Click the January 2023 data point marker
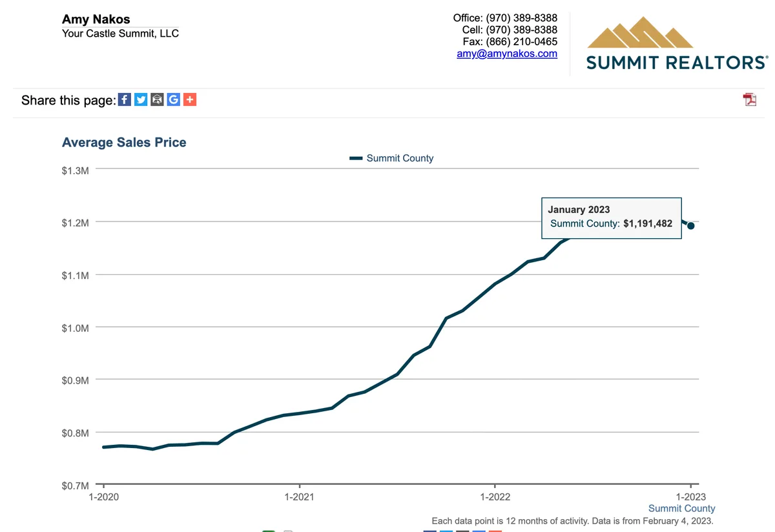775x532 pixels. click(x=691, y=225)
